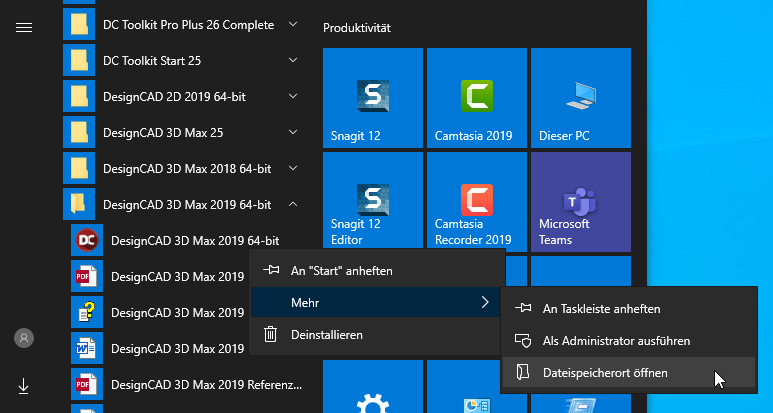Launch the Camtasia 2019 tile
This screenshot has width=773, height=413.
[477, 97]
